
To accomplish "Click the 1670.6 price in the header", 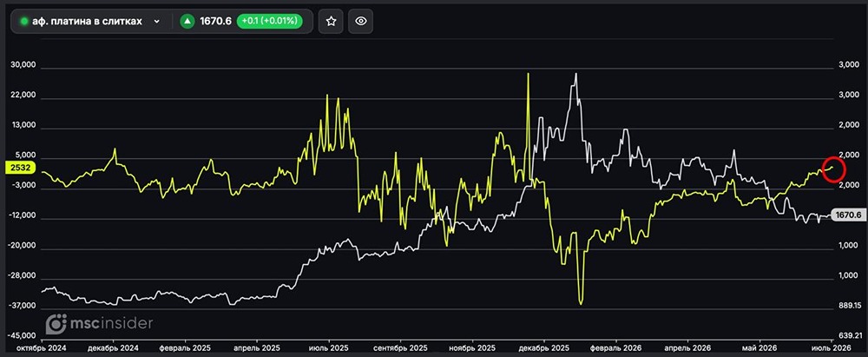I will (x=216, y=21).
